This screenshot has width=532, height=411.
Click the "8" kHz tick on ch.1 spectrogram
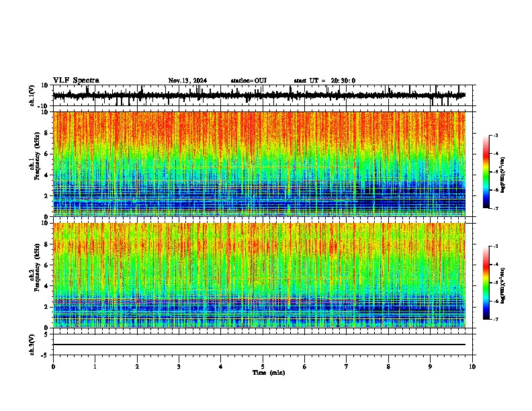[x=46, y=133]
